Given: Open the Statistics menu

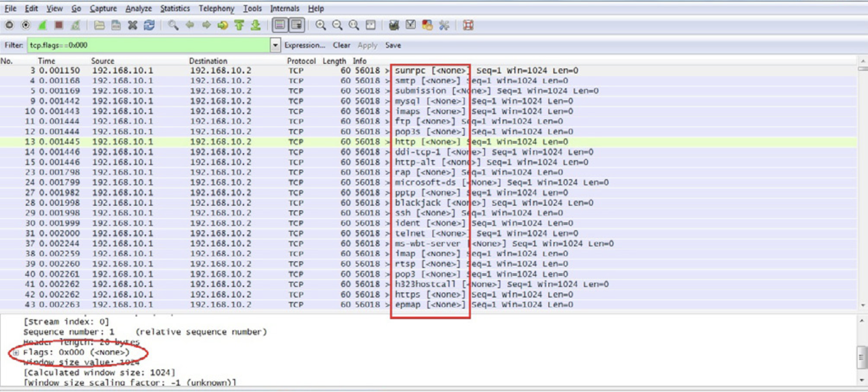Looking at the screenshot, I should 174,8.
